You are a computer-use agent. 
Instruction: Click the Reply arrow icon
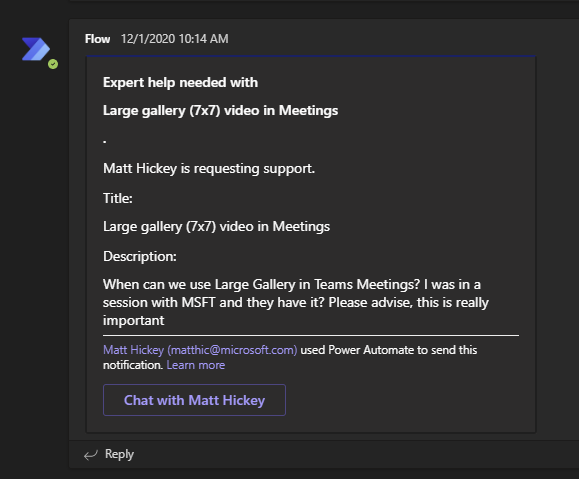(91, 455)
